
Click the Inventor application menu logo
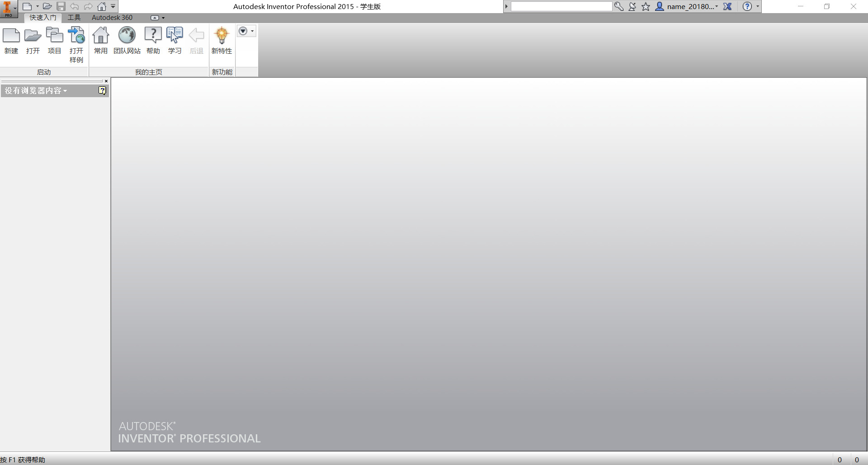(x=9, y=9)
